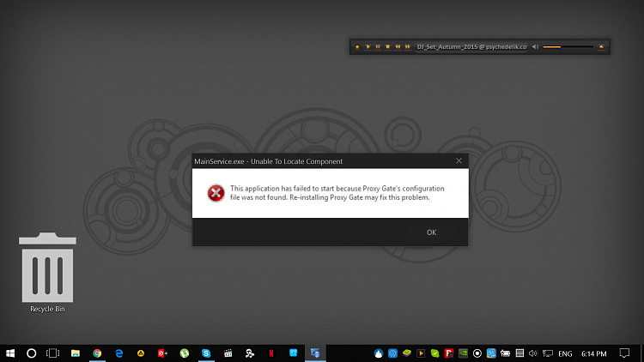The width and height of the screenshot is (644, 362).
Task: Click the DJ_Set_Autumn_2015 track title
Action: point(471,47)
